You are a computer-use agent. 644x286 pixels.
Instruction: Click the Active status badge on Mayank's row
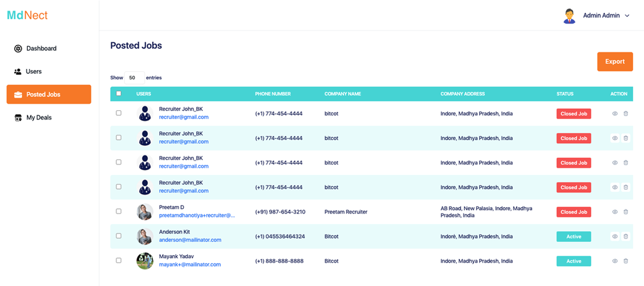tap(574, 261)
